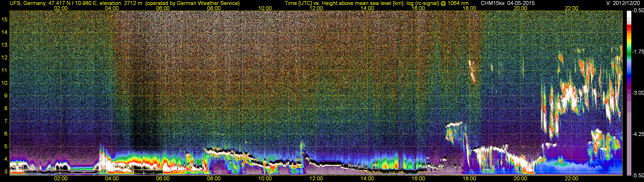Click the '14.' km height axis label
The image size is (644, 182).
coord(5,32)
